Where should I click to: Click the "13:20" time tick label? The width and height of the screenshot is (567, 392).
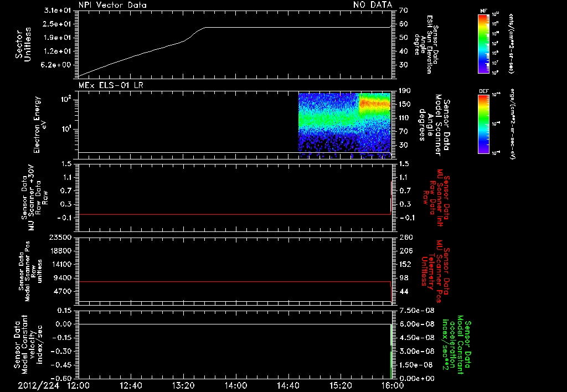tap(183, 386)
